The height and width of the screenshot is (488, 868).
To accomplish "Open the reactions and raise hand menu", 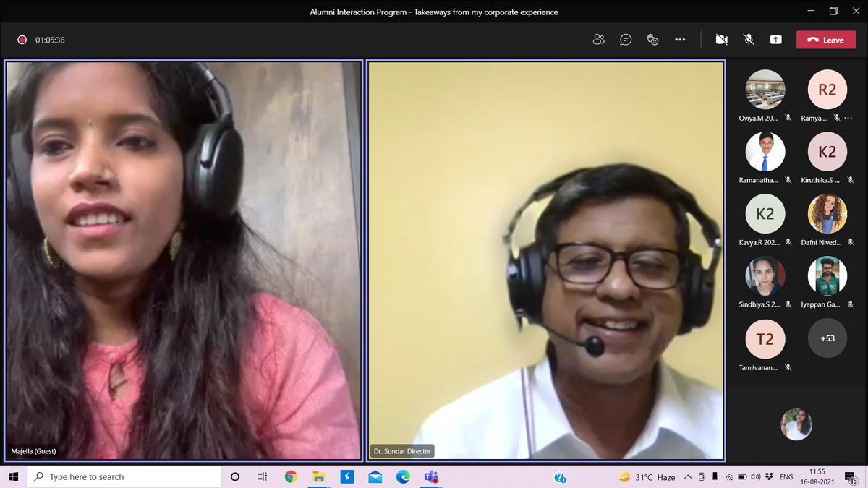I will coord(652,40).
